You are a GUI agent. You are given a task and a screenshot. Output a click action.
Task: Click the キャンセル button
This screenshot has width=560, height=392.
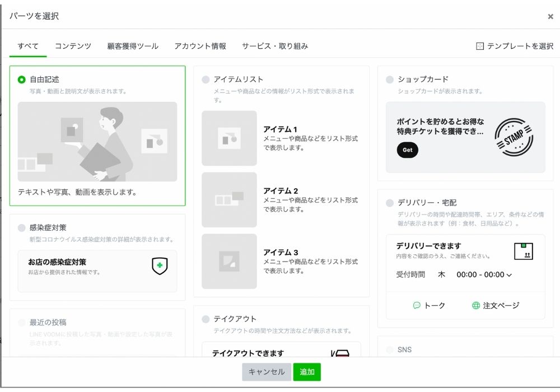tap(267, 372)
